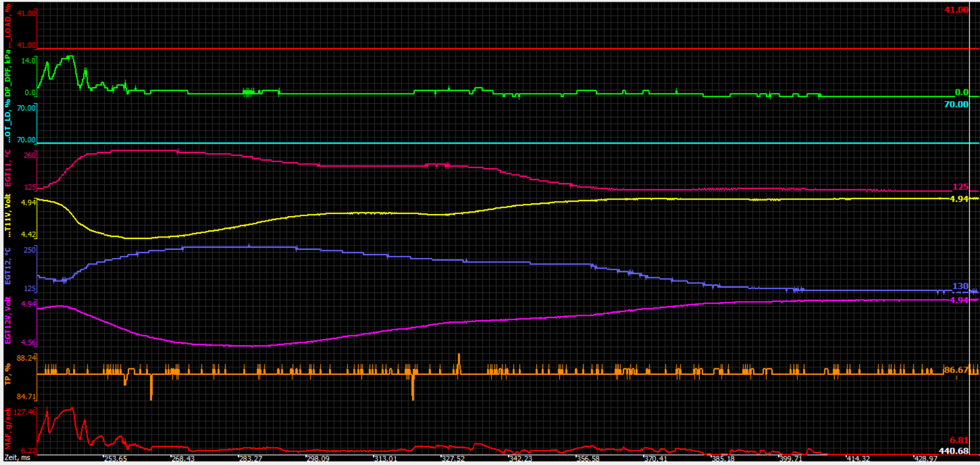This screenshot has width=980, height=465.
Task: Click the 253.65 time axis marker
Action: click(x=115, y=459)
